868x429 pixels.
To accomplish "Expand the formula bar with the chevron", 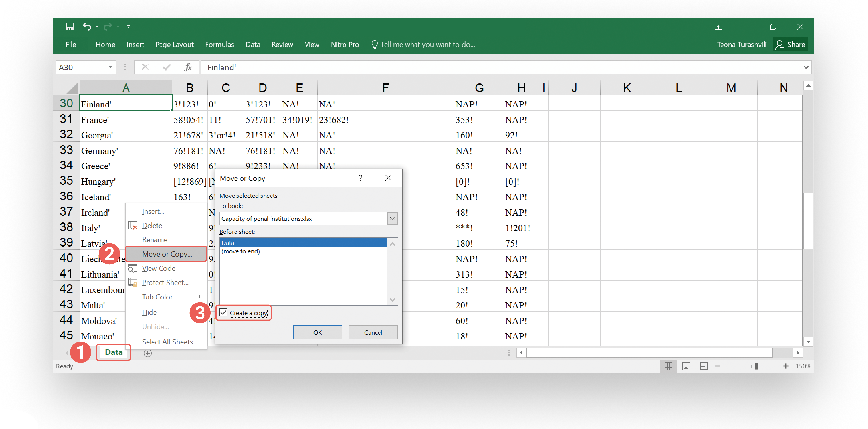I will coord(806,67).
